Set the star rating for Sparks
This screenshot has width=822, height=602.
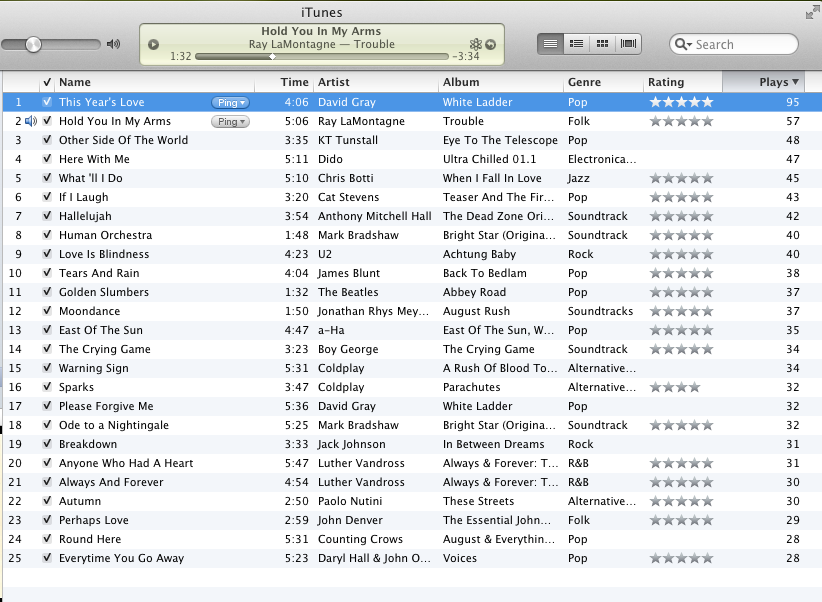pos(675,388)
